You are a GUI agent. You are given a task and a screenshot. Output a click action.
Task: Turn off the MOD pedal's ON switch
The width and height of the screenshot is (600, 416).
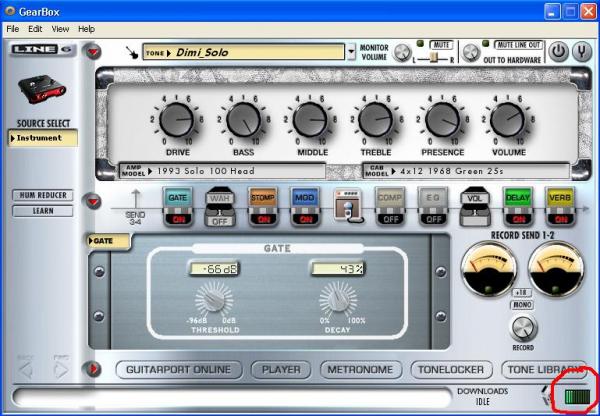pos(305,220)
